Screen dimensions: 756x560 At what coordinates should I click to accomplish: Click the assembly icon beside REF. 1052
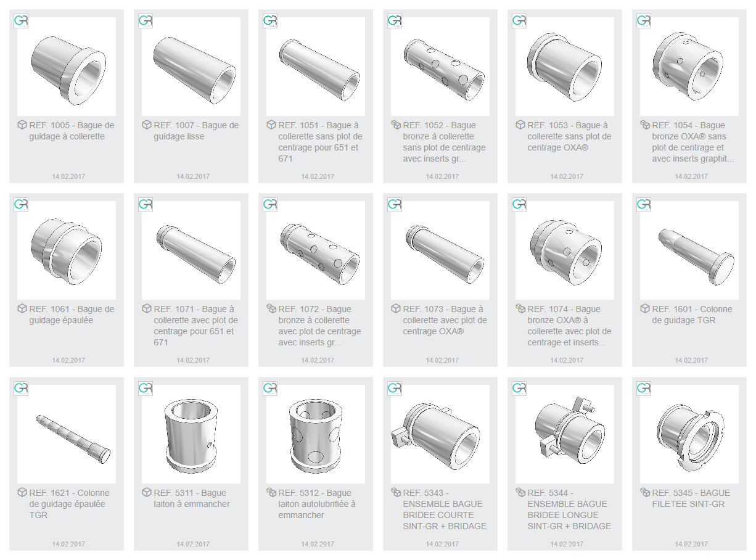click(x=396, y=125)
